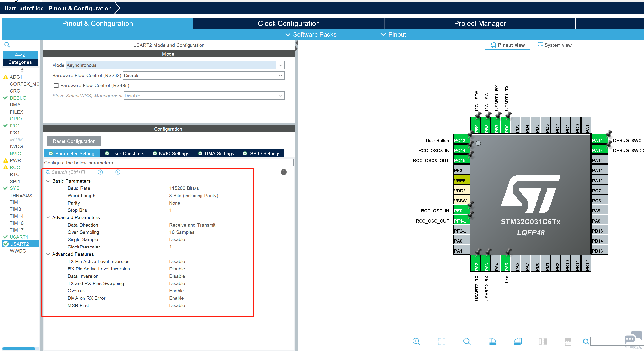Zoom out of the pinout view
This screenshot has width=644, height=351.
[x=467, y=341]
